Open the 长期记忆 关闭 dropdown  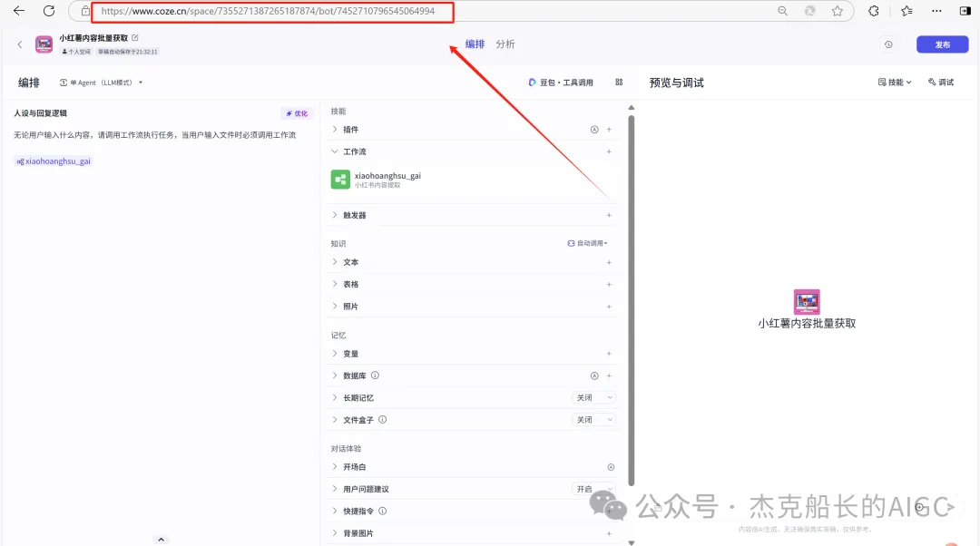pos(593,397)
